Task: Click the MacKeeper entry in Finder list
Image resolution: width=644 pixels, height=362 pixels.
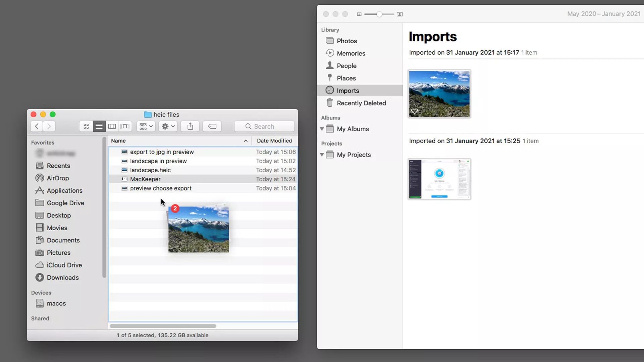Action: (x=145, y=179)
